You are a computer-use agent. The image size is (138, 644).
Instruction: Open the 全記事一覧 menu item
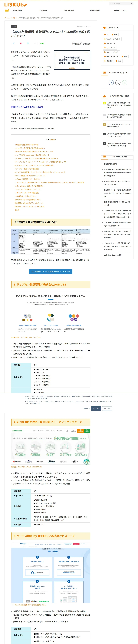[43, 11]
